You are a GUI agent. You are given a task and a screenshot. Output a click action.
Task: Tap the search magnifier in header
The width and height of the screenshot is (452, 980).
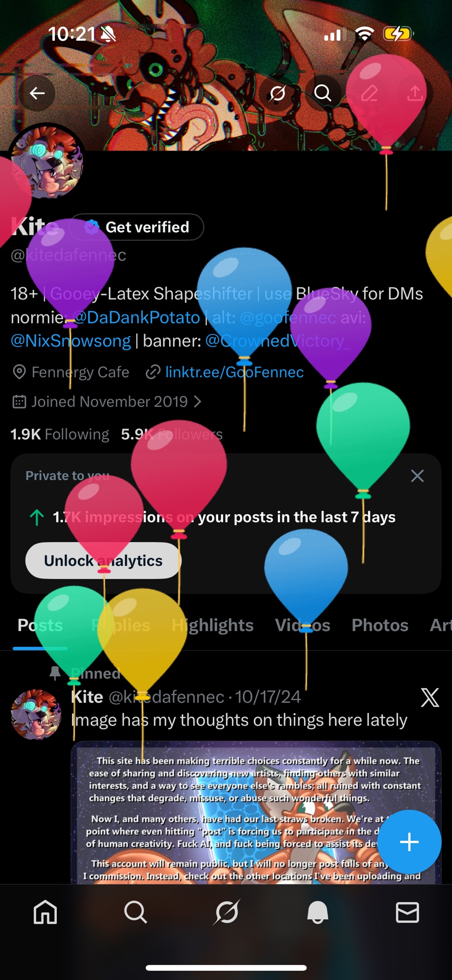[x=323, y=93]
